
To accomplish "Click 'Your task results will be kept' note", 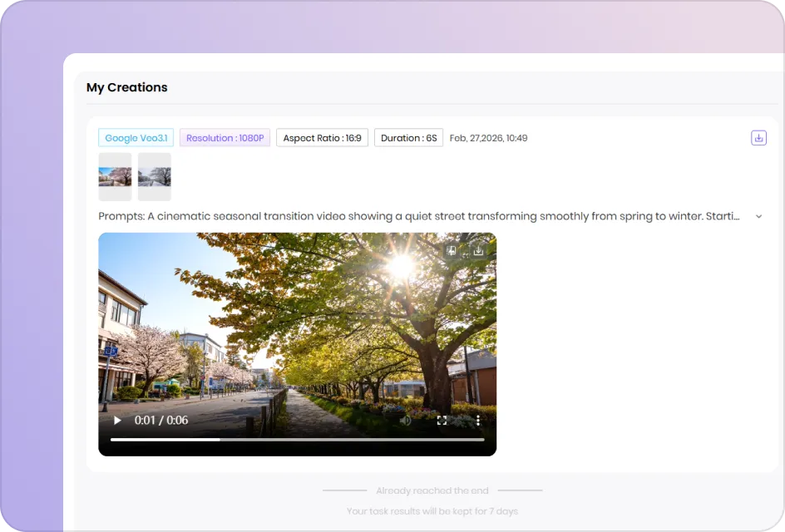I will pyautogui.click(x=432, y=511).
